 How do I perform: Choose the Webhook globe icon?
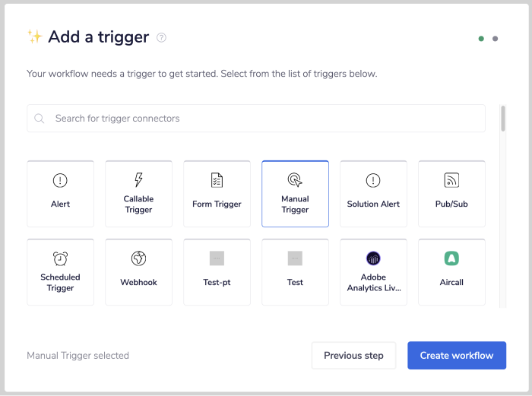click(x=138, y=258)
